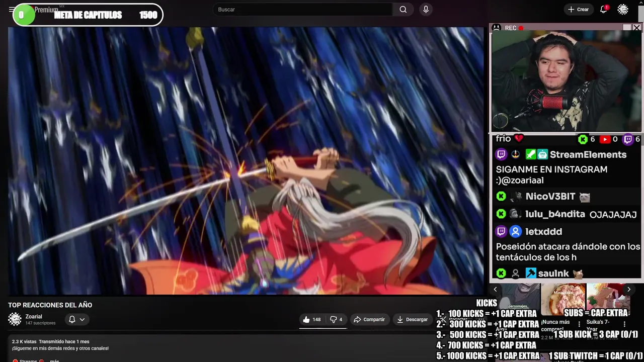Viewport: 644px width, 362px height.
Task: Focus the Buscar search field
Action: (303, 10)
